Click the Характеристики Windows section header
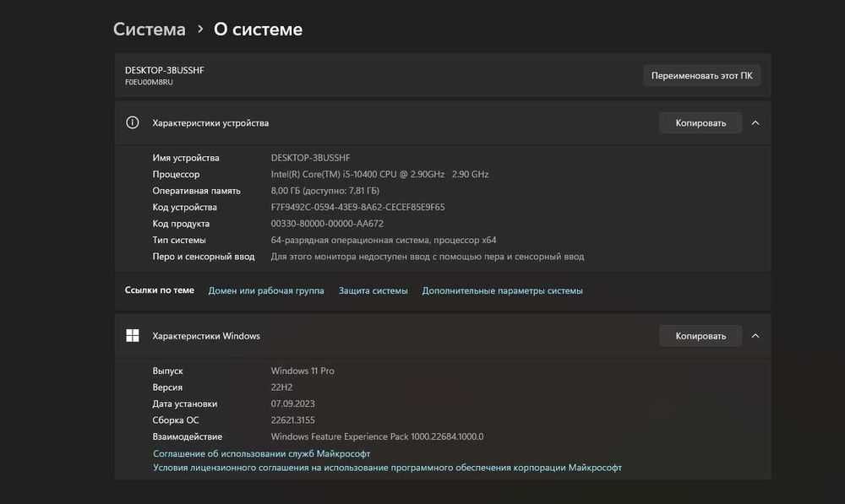Viewport: 845px width, 504px height. pos(443,335)
